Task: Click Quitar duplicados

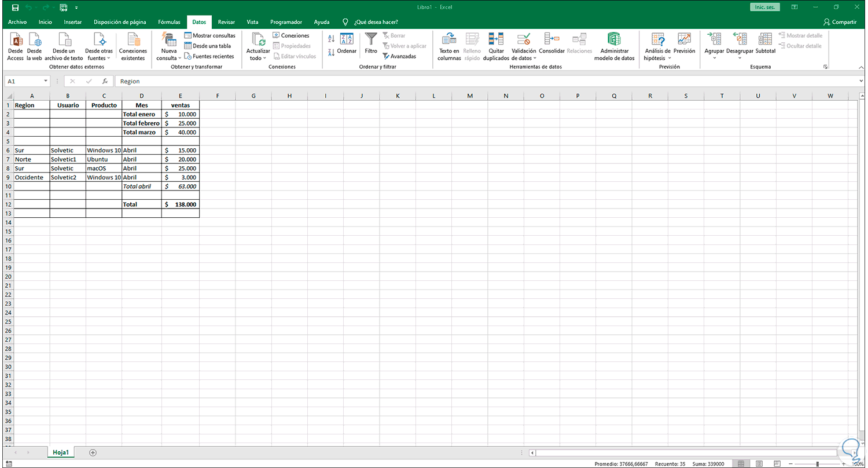Action: [x=496, y=46]
